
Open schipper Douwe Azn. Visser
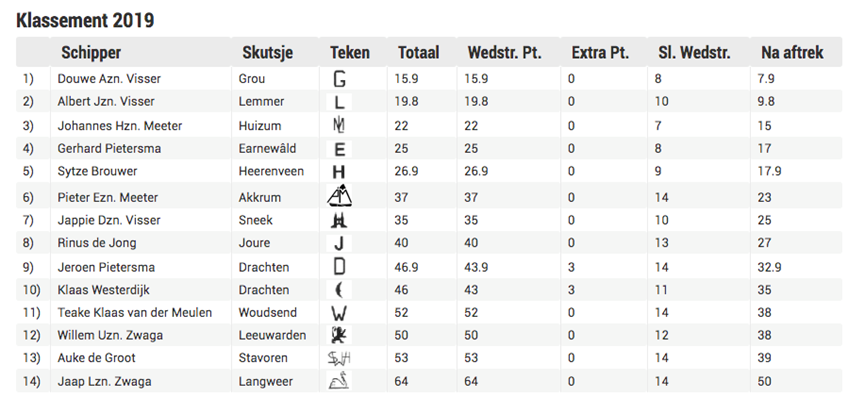[x=109, y=78]
